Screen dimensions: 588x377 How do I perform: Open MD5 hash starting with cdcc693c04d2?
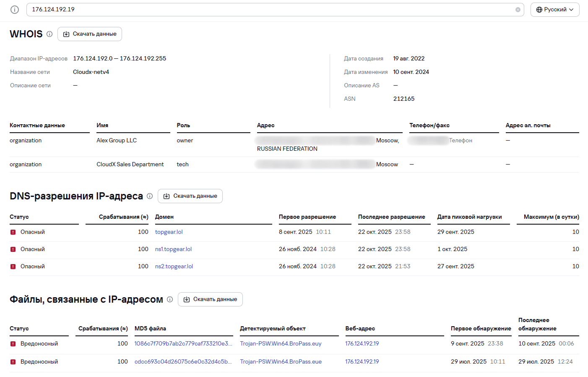pyautogui.click(x=183, y=362)
